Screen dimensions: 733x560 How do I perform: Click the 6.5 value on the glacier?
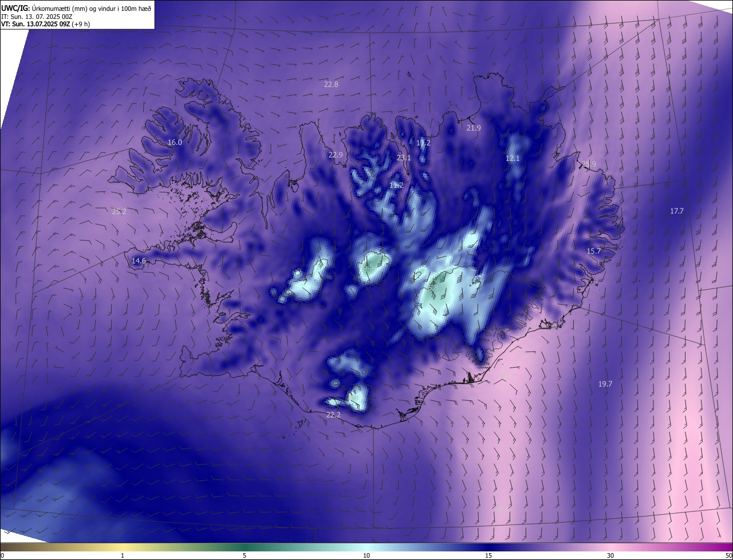[x=368, y=267]
